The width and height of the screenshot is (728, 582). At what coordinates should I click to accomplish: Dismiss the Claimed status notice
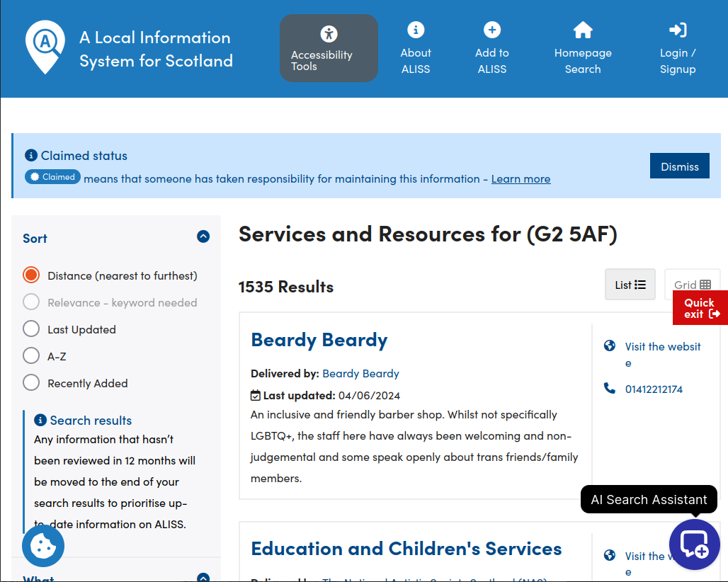(x=679, y=166)
